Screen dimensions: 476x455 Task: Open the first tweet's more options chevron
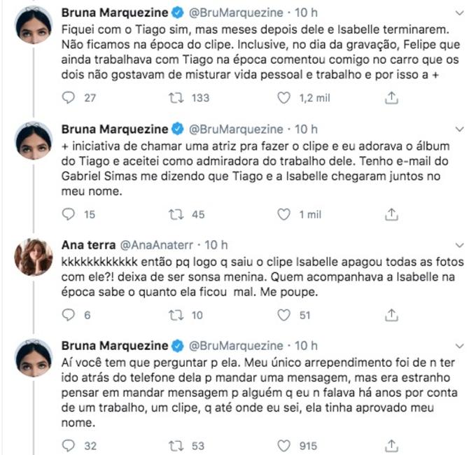(459, 13)
